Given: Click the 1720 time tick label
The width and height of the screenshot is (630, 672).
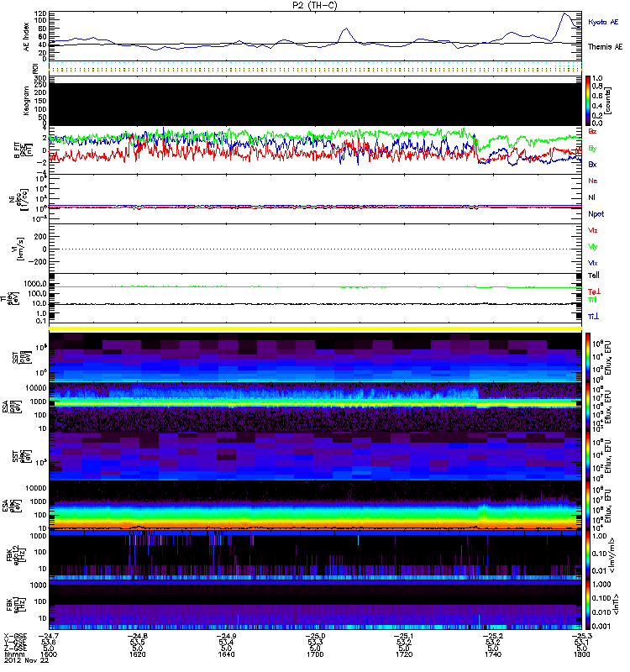Looking at the screenshot, I should 404,654.
